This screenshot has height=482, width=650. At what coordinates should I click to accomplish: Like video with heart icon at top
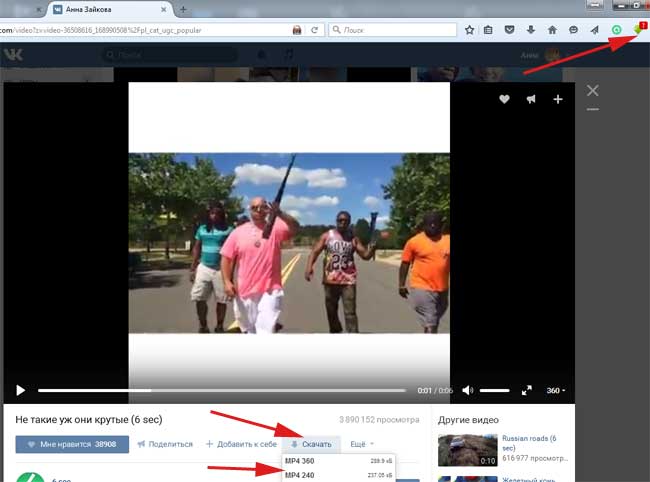point(505,99)
